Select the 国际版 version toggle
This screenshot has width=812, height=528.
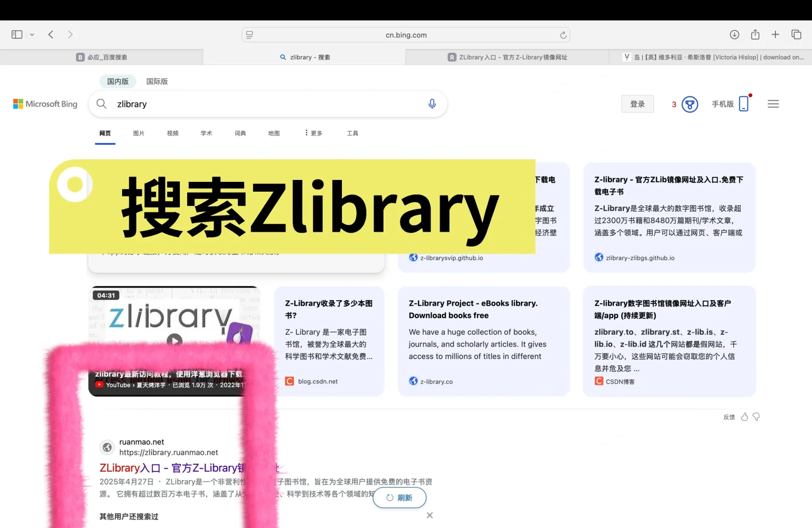tap(157, 82)
